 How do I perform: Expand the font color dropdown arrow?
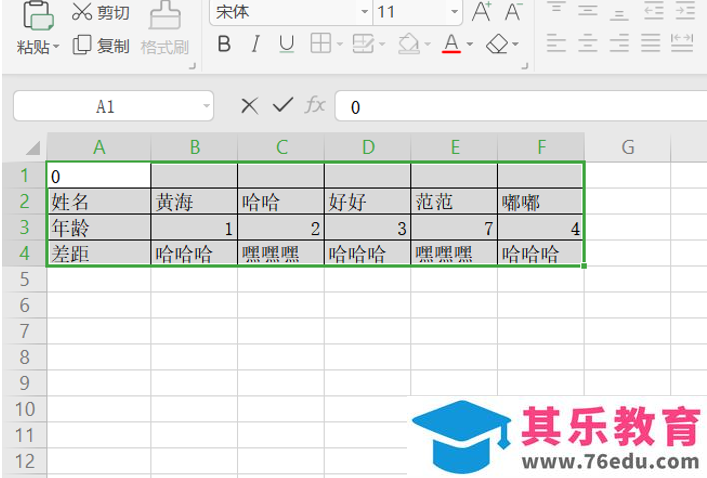[469, 44]
